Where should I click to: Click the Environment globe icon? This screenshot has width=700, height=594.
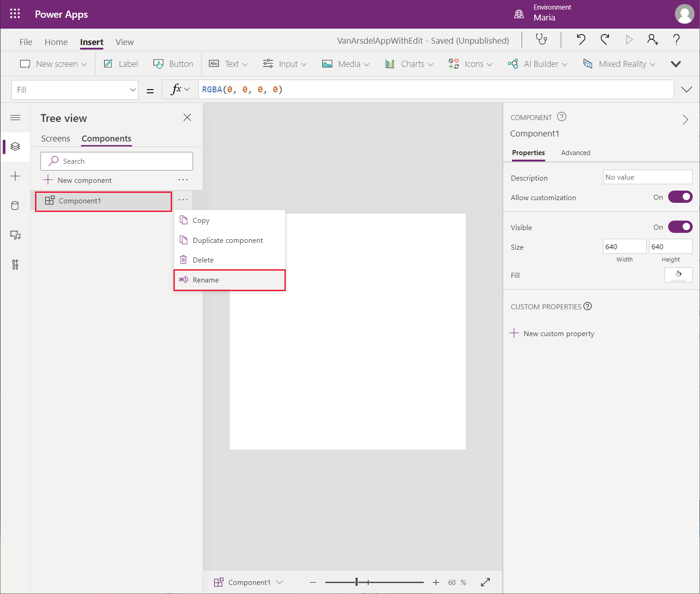pyautogui.click(x=519, y=14)
